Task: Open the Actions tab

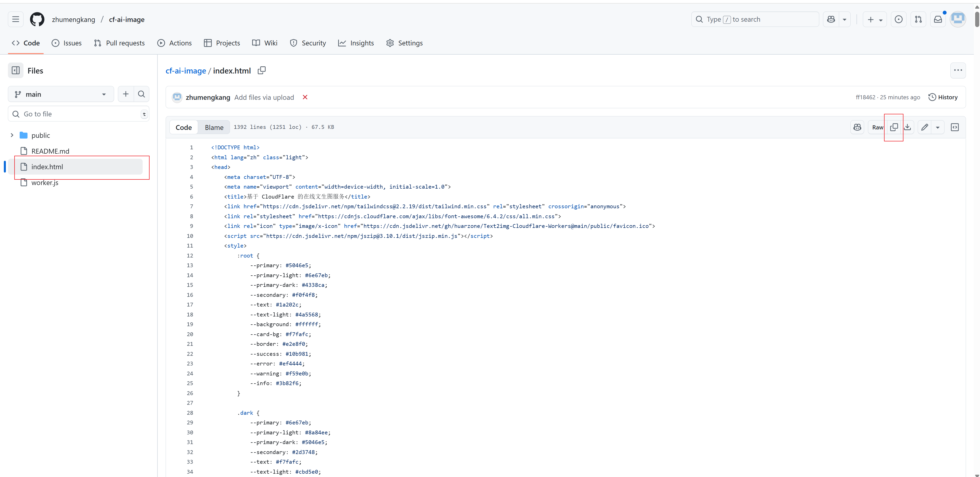Action: point(175,43)
